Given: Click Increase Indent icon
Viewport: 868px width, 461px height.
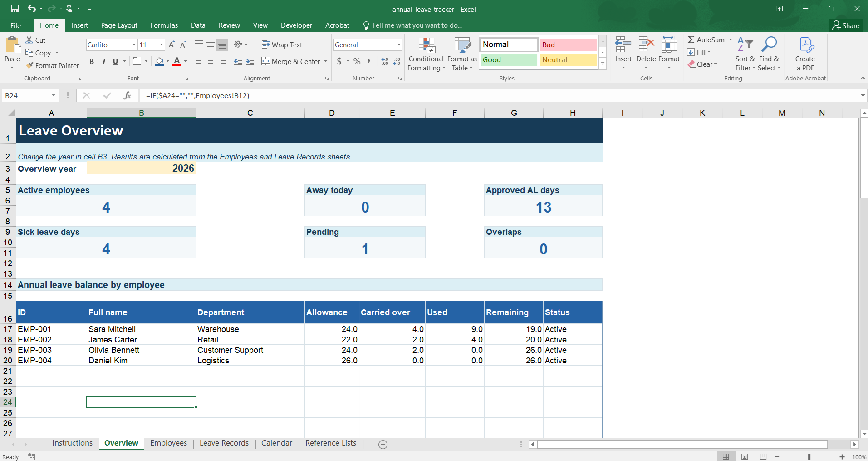Looking at the screenshot, I should pos(250,61).
